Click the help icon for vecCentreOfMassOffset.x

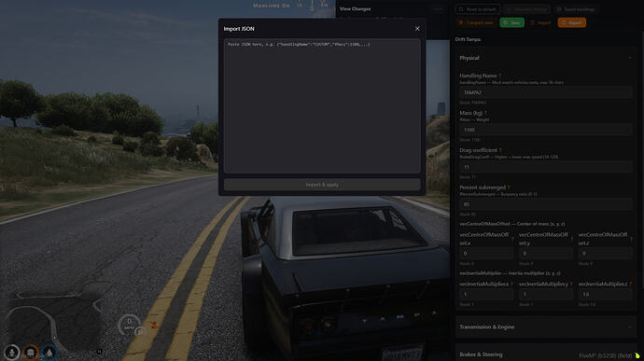pos(512,239)
